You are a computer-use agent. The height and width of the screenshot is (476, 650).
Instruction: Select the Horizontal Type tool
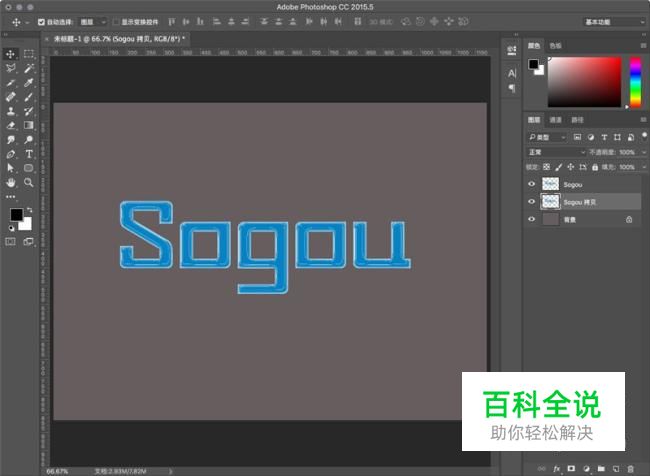[29, 154]
